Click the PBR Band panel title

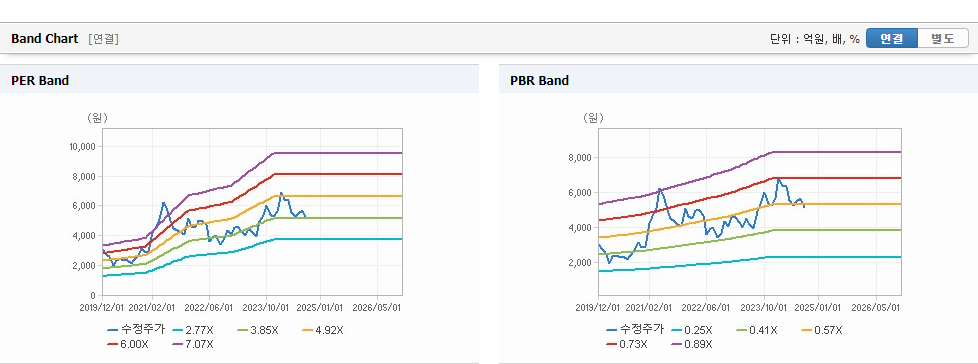pyautogui.click(x=540, y=80)
